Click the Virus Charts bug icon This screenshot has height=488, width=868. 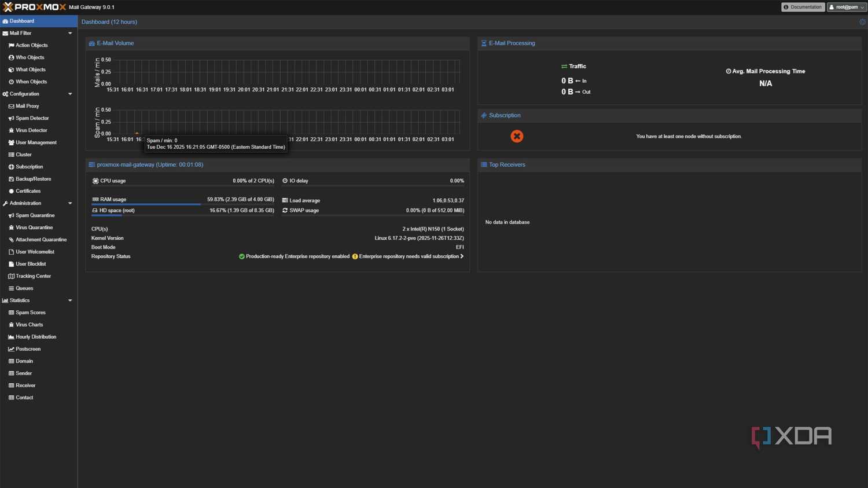click(x=11, y=325)
